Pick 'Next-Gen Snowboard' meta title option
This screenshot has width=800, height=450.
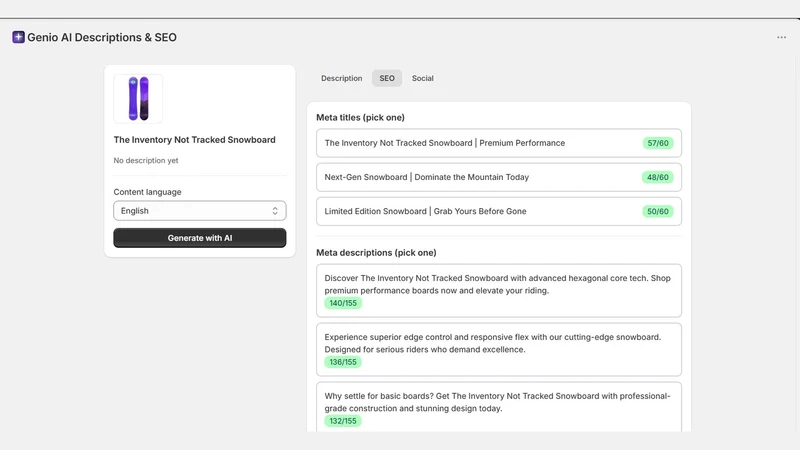[x=498, y=177]
